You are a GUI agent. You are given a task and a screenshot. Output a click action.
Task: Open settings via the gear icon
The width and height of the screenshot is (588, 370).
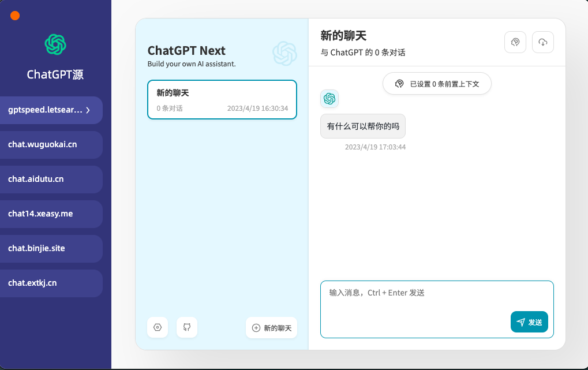coord(157,327)
